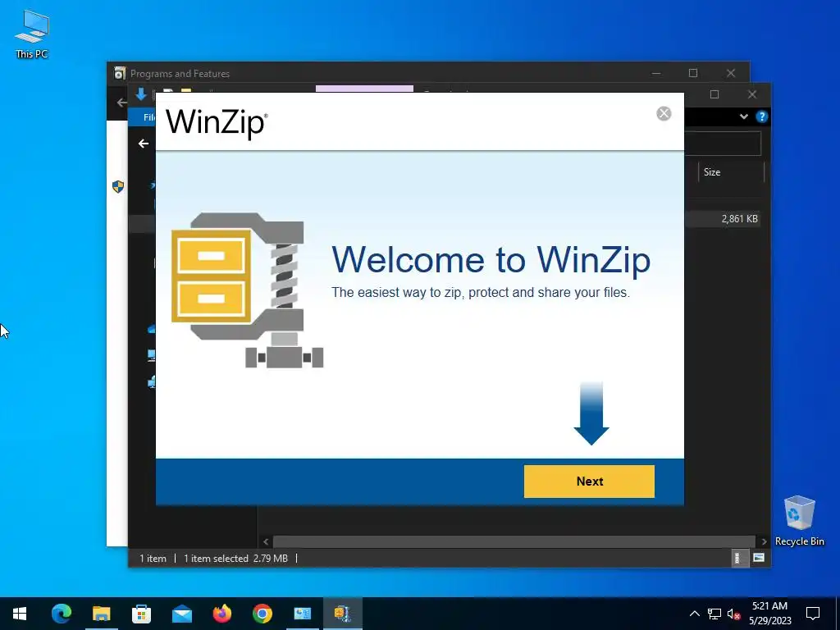This screenshot has height=630, width=840.
Task: Expand the File Explorer ribbon chevron
Action: [x=743, y=116]
